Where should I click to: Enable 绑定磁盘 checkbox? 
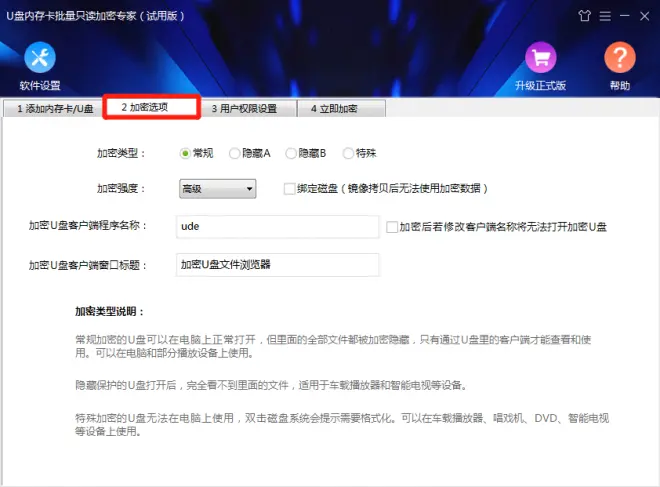point(289,189)
